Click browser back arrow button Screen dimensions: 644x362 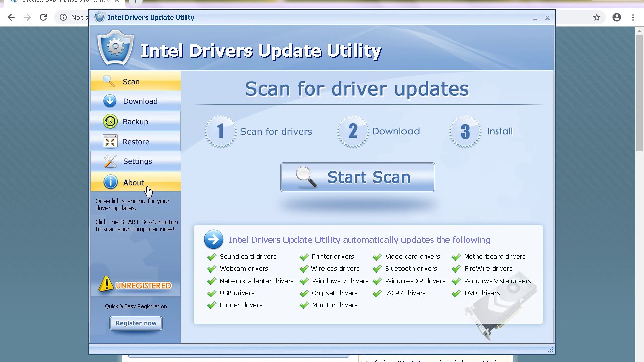(11, 17)
